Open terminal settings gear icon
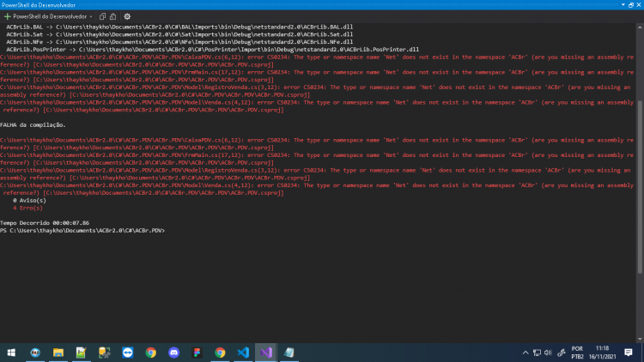 [127, 16]
